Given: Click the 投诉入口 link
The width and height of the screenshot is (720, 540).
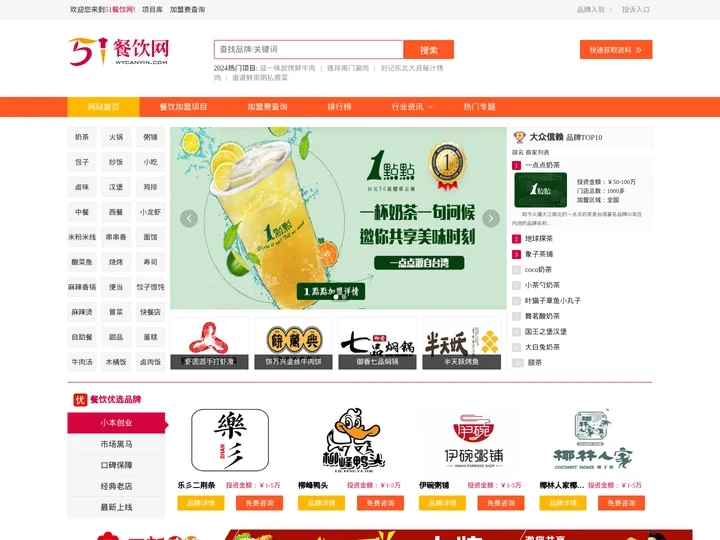Looking at the screenshot, I should click(636, 10).
